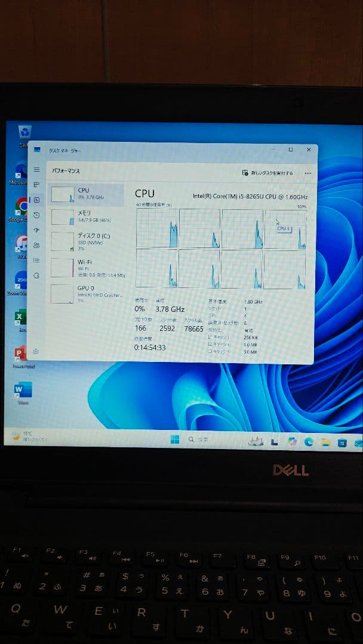Click the パフォーマンス page heading
This screenshot has height=644, width=363.
[66, 171]
